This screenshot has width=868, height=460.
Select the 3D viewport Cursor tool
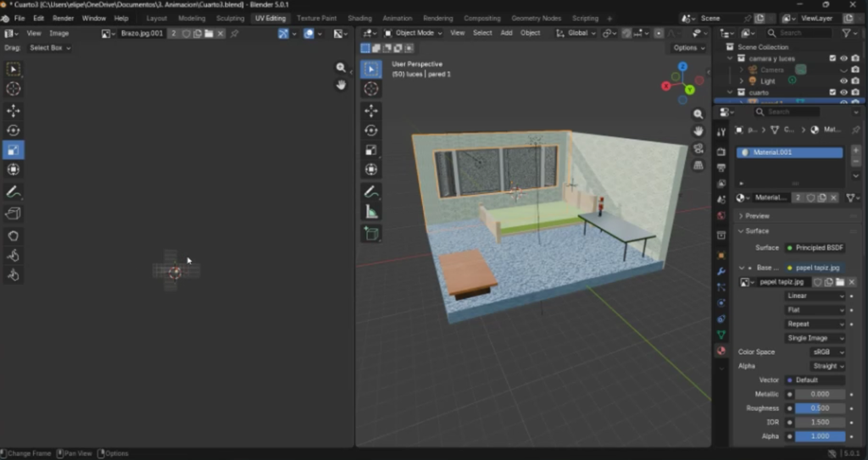click(x=370, y=89)
